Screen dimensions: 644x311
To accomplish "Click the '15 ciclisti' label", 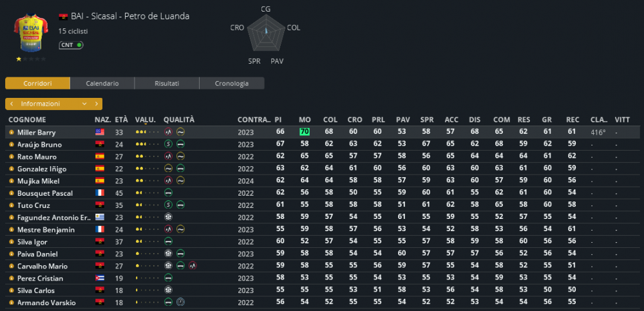I will [x=73, y=31].
